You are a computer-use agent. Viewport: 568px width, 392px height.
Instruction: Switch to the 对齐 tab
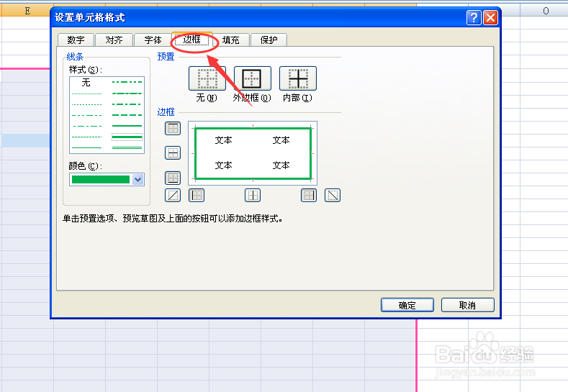(x=114, y=40)
